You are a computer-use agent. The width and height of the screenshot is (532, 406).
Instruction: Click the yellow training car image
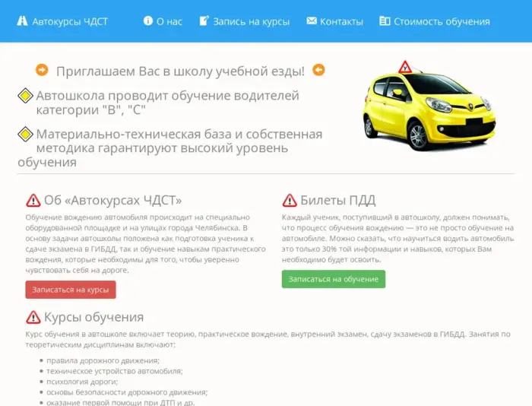429,106
